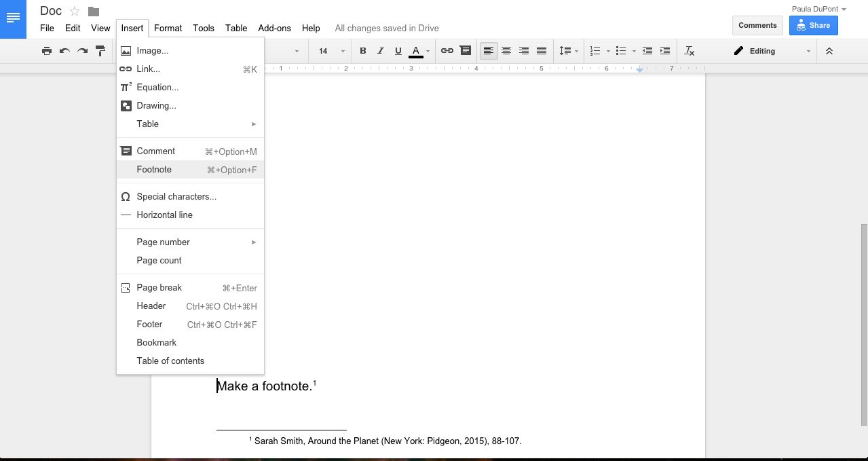This screenshot has height=461, width=868.
Task: Toggle center text alignment
Action: pyautogui.click(x=506, y=50)
